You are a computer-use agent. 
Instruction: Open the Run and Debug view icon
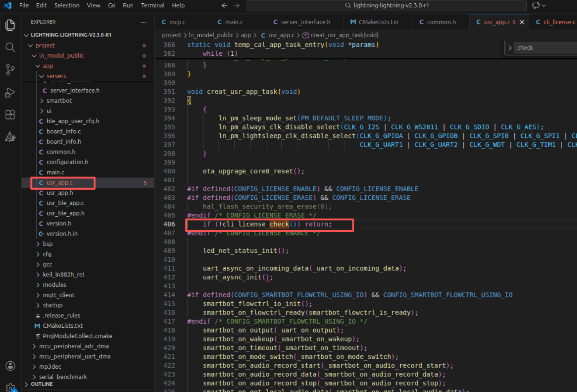tap(10, 92)
